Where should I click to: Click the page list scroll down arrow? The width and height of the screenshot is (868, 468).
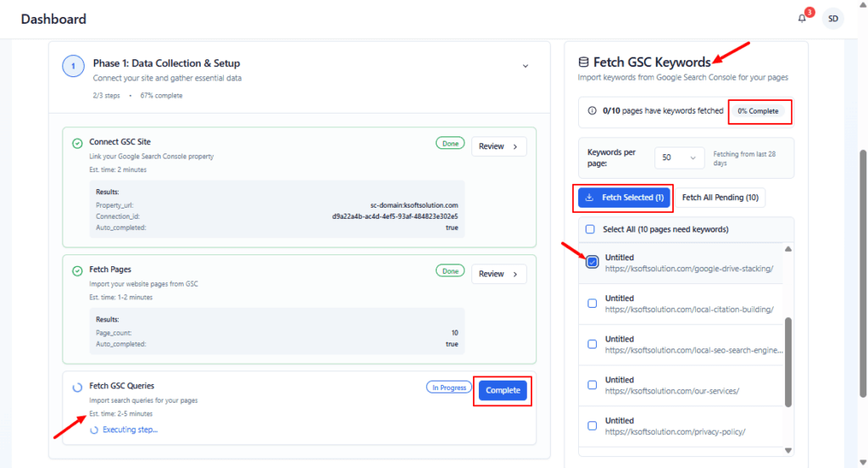[x=787, y=450]
